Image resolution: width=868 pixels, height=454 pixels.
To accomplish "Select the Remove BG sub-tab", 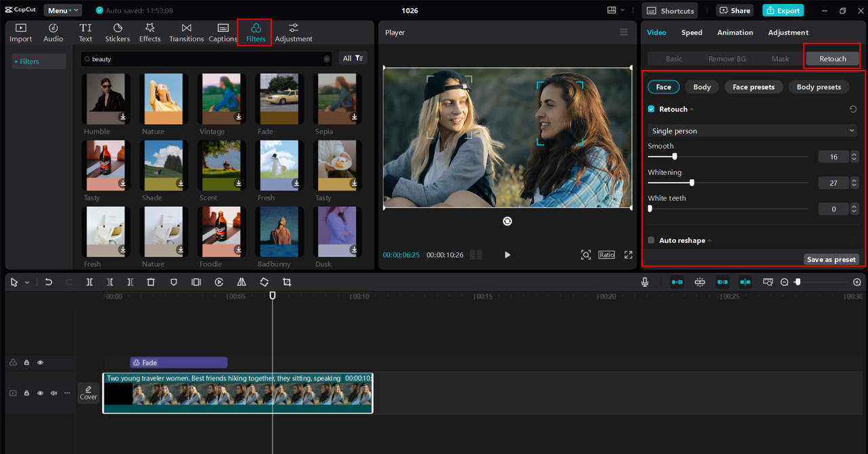I will coord(727,59).
